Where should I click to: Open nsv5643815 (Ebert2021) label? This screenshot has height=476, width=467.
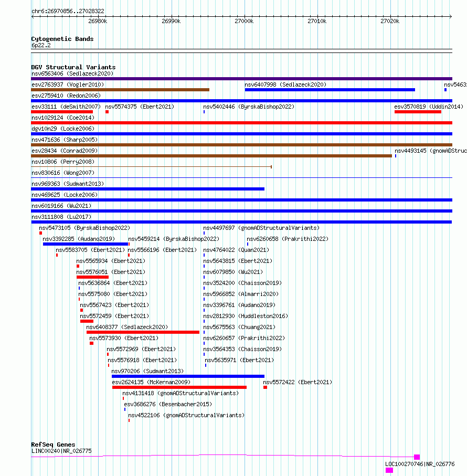coord(238,261)
